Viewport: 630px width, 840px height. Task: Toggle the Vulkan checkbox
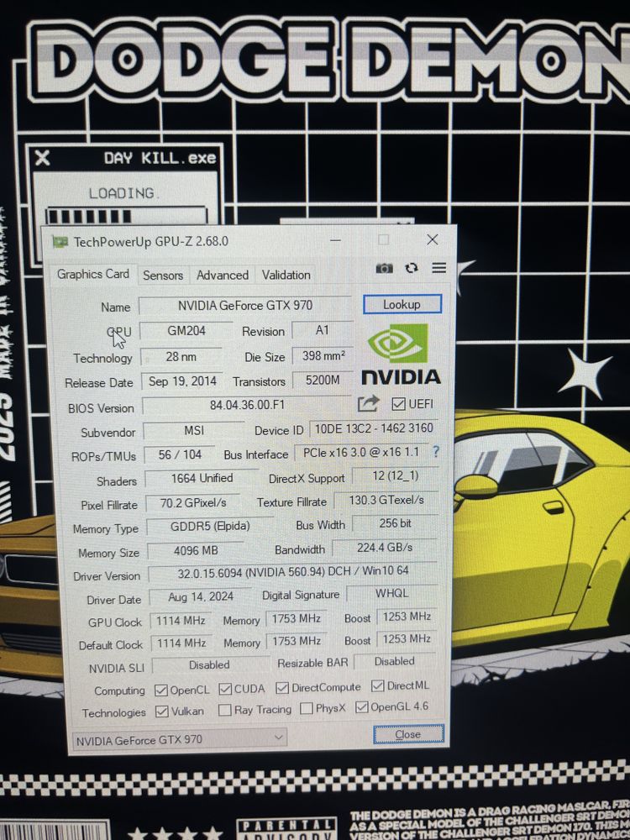(x=161, y=711)
